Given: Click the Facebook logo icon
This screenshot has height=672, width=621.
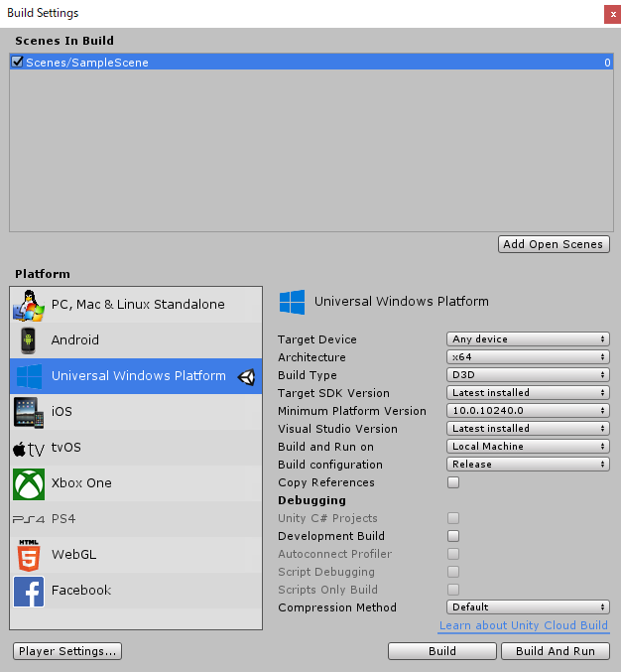Looking at the screenshot, I should coord(28,591).
